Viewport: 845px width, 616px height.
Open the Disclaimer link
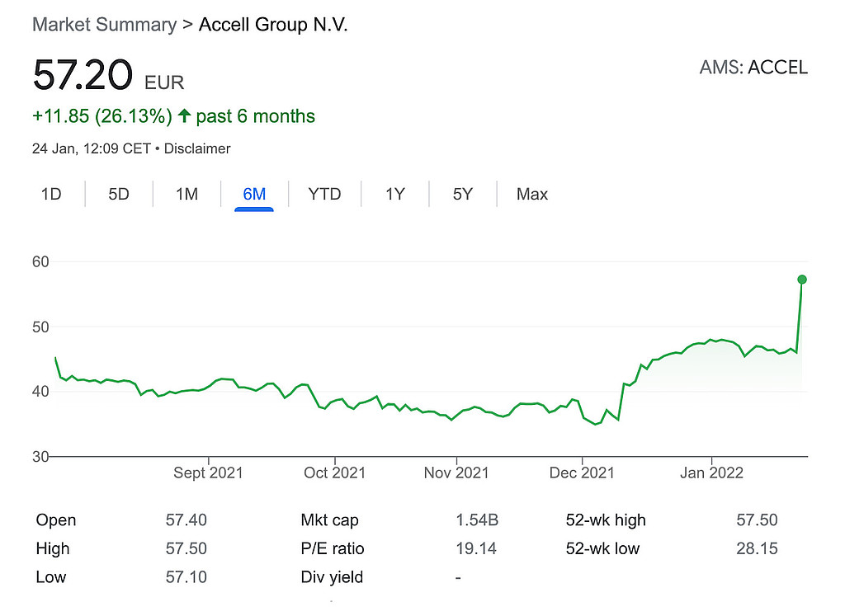(197, 149)
